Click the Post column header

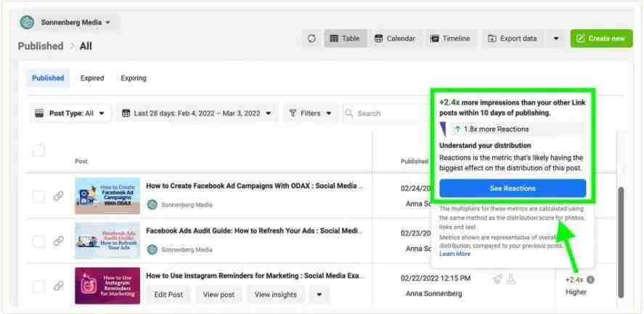81,161
